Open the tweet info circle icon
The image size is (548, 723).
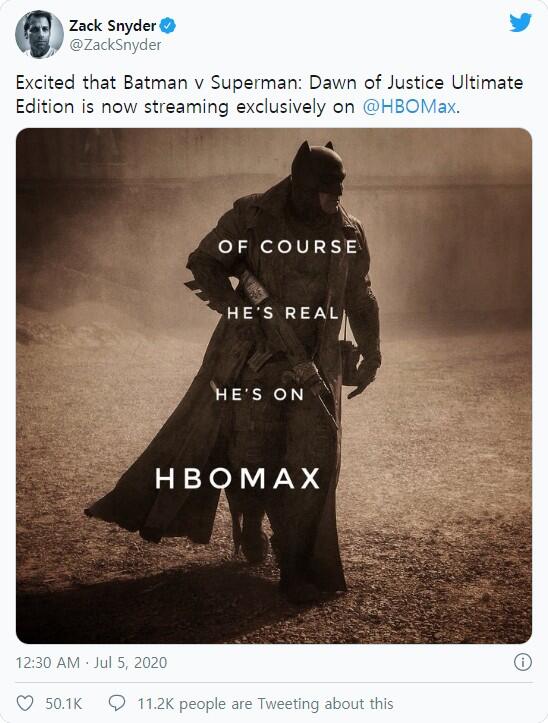click(523, 662)
